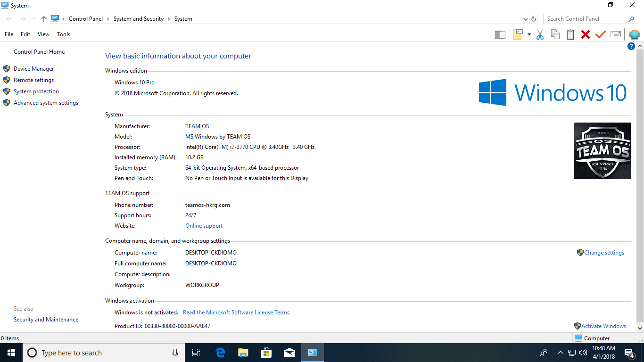Expand chevron after System and Security breadcrumb
The image size is (644, 362).
pos(169,19)
